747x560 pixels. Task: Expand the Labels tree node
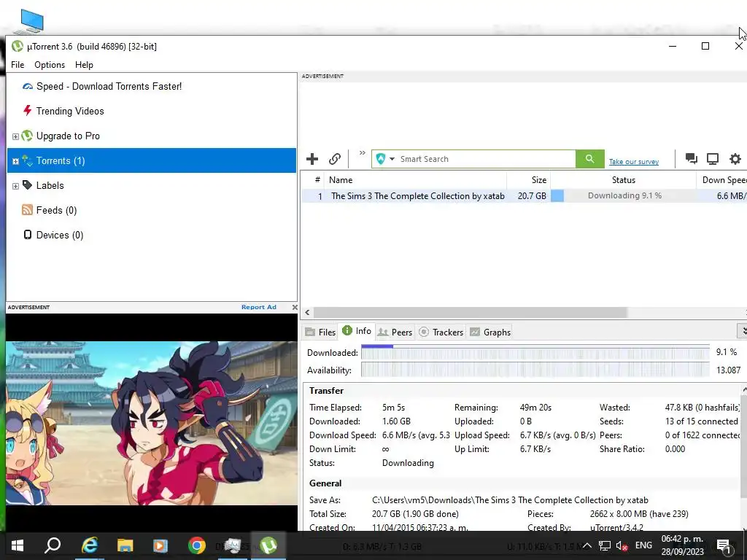(15, 186)
